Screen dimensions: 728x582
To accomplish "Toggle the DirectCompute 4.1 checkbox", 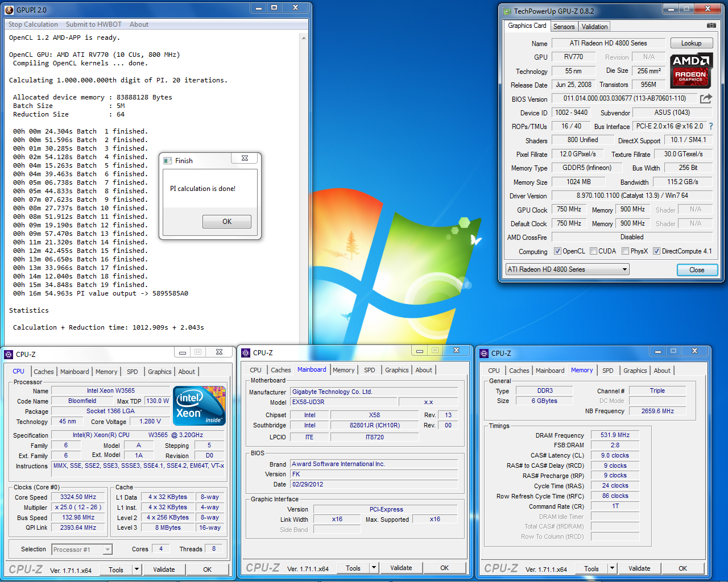I will (x=656, y=251).
